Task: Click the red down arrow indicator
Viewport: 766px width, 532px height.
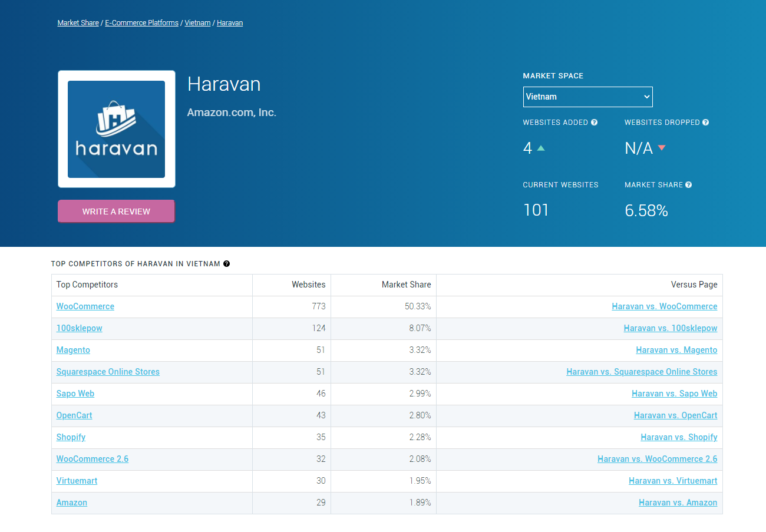Action: tap(662, 148)
